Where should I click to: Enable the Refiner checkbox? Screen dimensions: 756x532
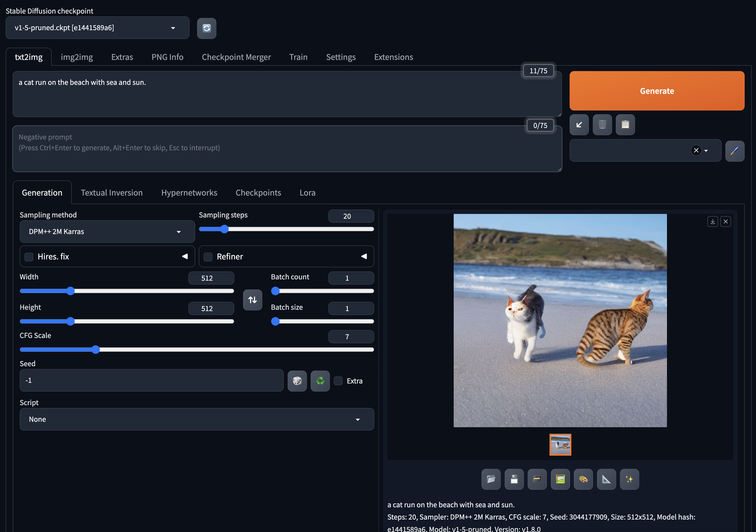(x=208, y=257)
